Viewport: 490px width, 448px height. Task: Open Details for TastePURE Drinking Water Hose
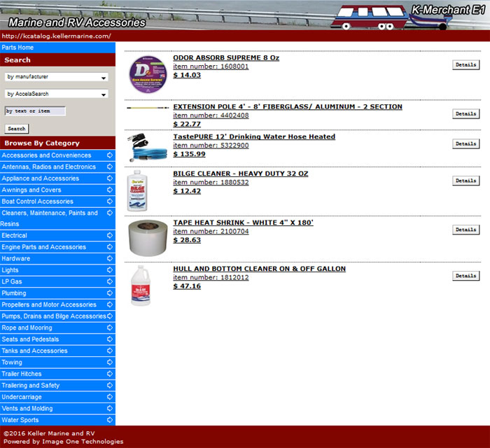pos(466,144)
